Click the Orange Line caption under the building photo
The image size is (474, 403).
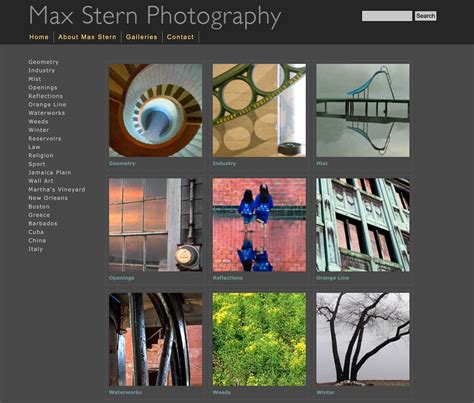coord(333,278)
